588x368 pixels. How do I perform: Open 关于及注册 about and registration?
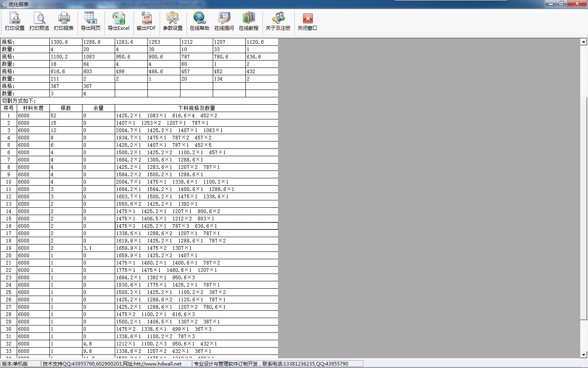[x=278, y=21]
